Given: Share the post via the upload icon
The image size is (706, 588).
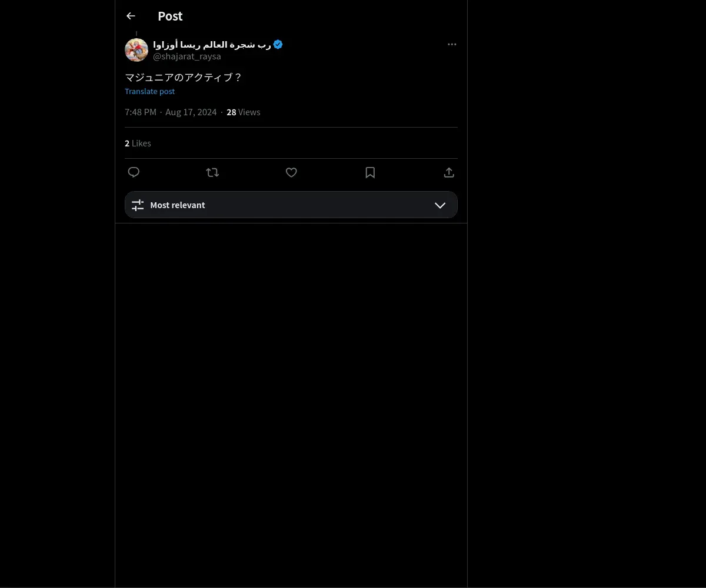Looking at the screenshot, I should click(x=449, y=172).
